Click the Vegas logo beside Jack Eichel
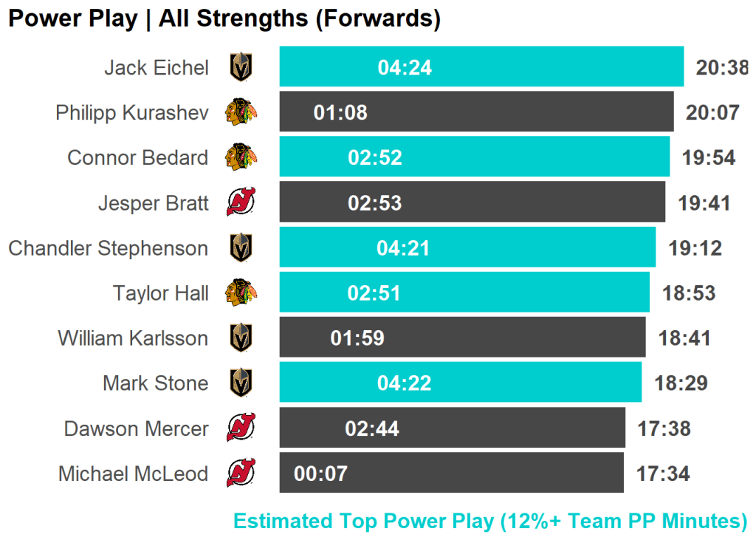Image resolution: width=756 pixels, height=540 pixels. (241, 68)
